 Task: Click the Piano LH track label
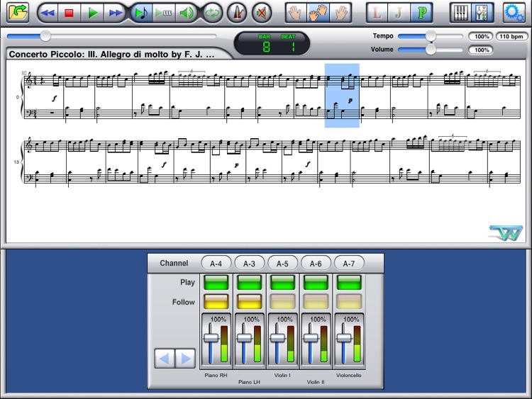(x=249, y=382)
